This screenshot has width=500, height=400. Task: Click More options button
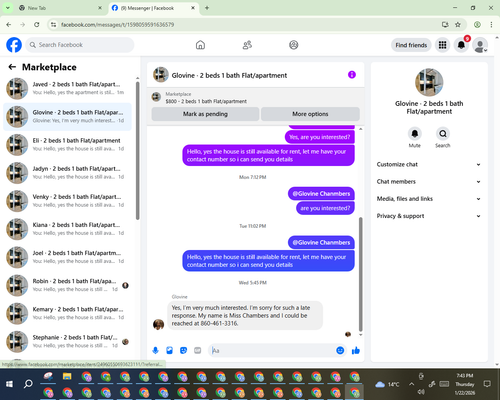click(310, 114)
